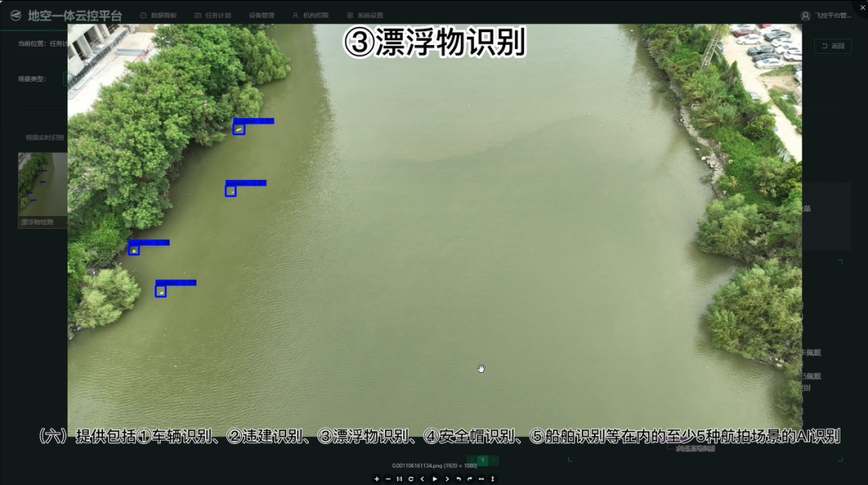
Task: Go to previous image in viewer
Action: click(x=423, y=479)
